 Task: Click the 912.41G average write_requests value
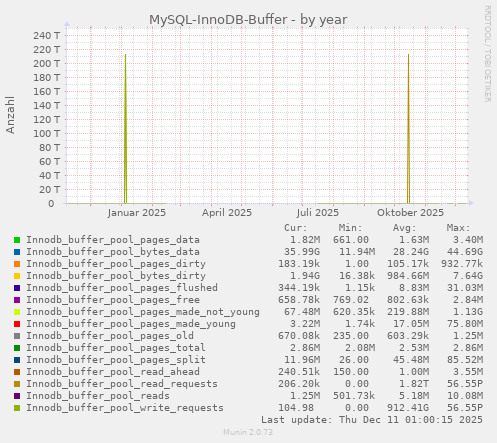(408, 408)
